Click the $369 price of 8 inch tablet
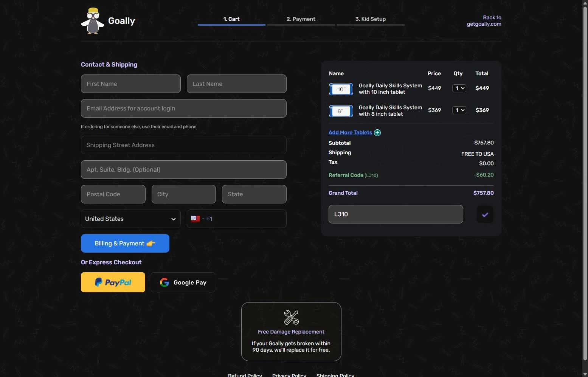Image resolution: width=588 pixels, height=377 pixels. click(434, 110)
